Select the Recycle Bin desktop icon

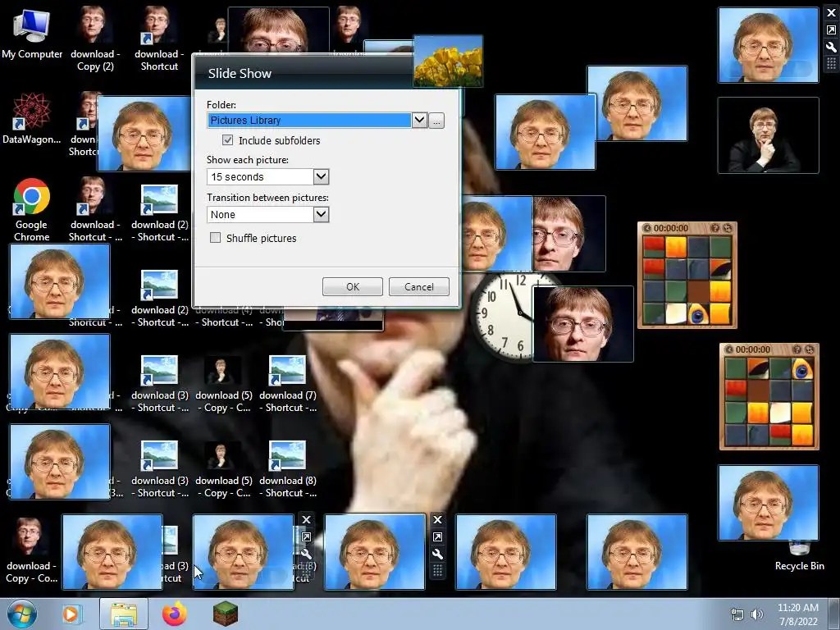click(x=799, y=557)
